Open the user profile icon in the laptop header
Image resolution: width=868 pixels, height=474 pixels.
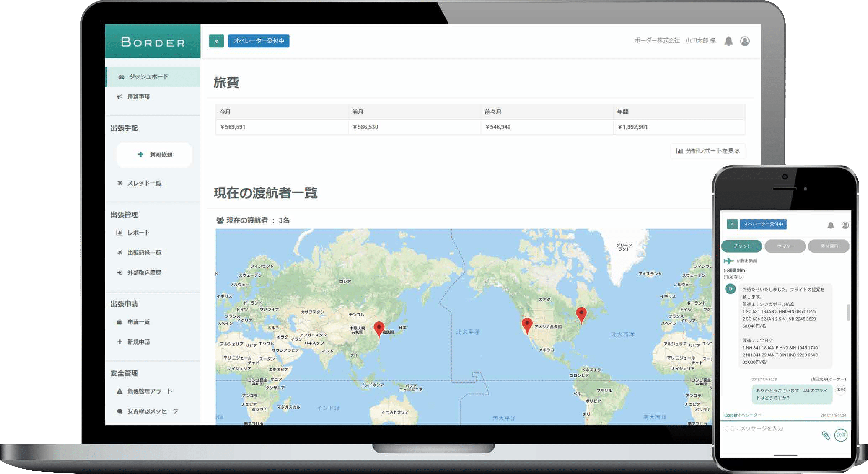[x=745, y=41]
